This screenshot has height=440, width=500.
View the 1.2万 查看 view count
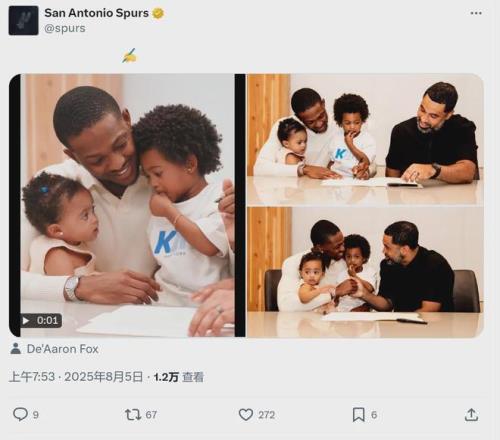click(x=179, y=377)
